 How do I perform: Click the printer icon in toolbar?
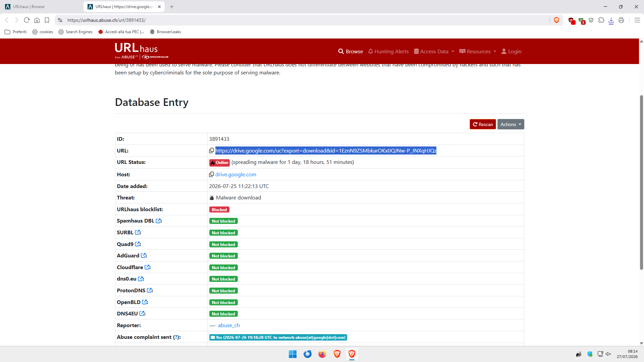point(621,20)
